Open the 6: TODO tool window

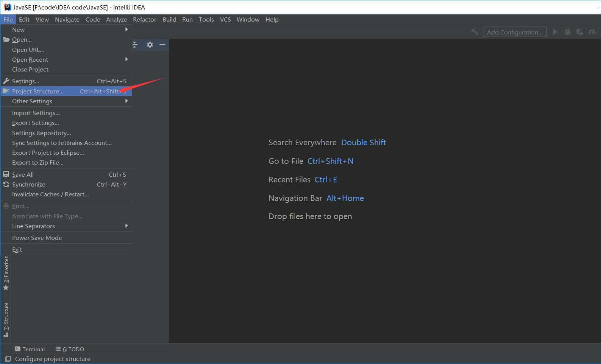coord(70,349)
